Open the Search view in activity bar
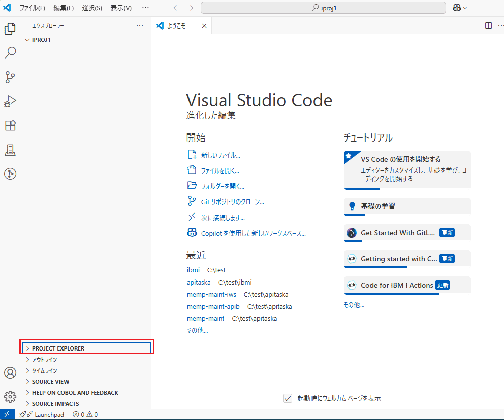Image resolution: width=504 pixels, height=420 pixels. click(x=10, y=52)
